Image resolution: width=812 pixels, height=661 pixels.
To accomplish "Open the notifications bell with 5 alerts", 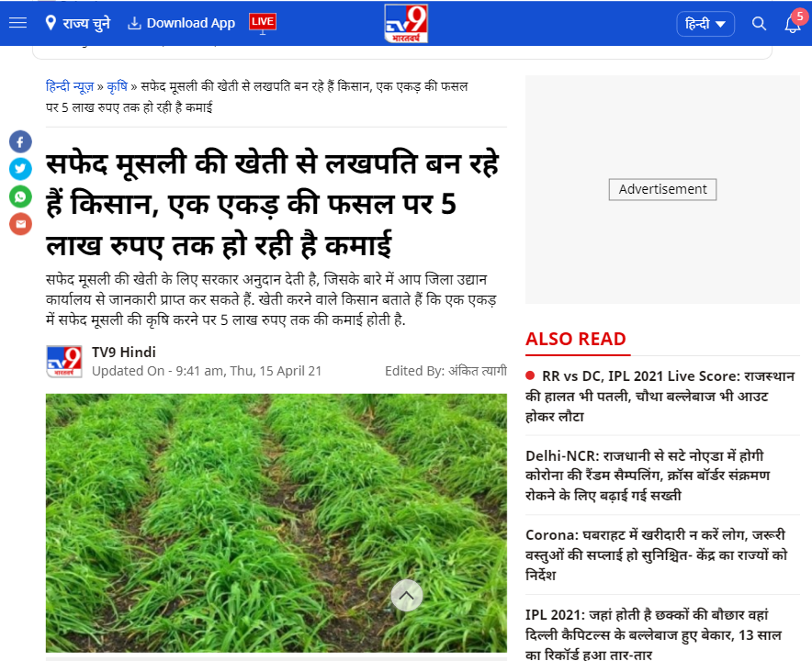I will pos(791,25).
